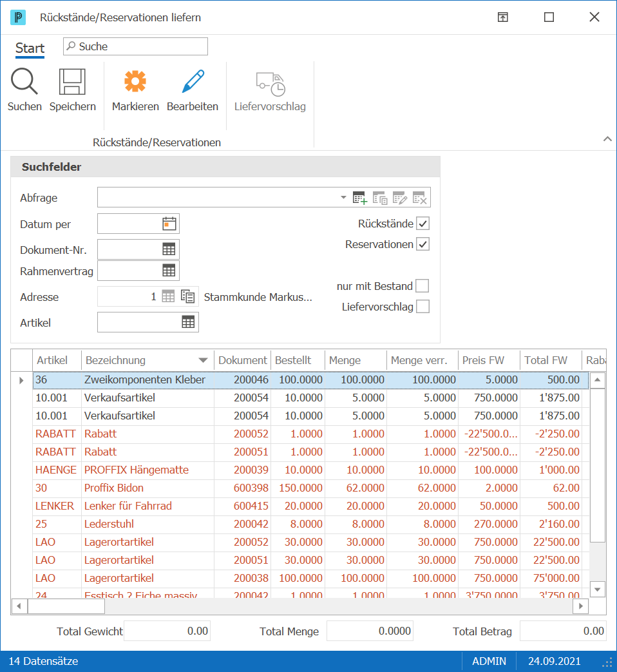
Task: Uncheck the Rückstände checkbox
Action: click(423, 224)
